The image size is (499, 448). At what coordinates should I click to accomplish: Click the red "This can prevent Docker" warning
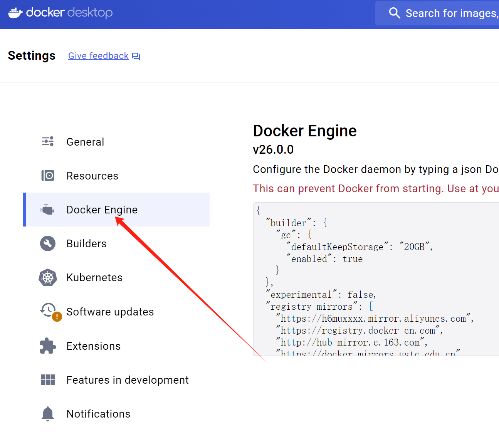(x=376, y=189)
